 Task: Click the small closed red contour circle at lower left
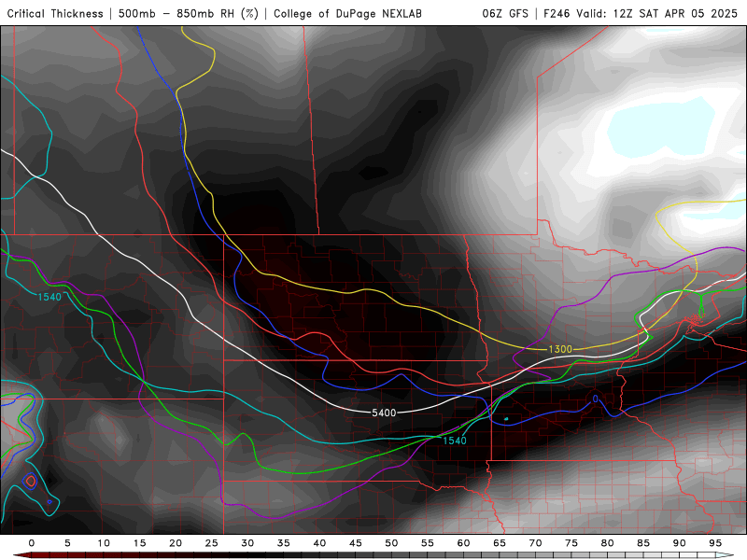(31, 481)
